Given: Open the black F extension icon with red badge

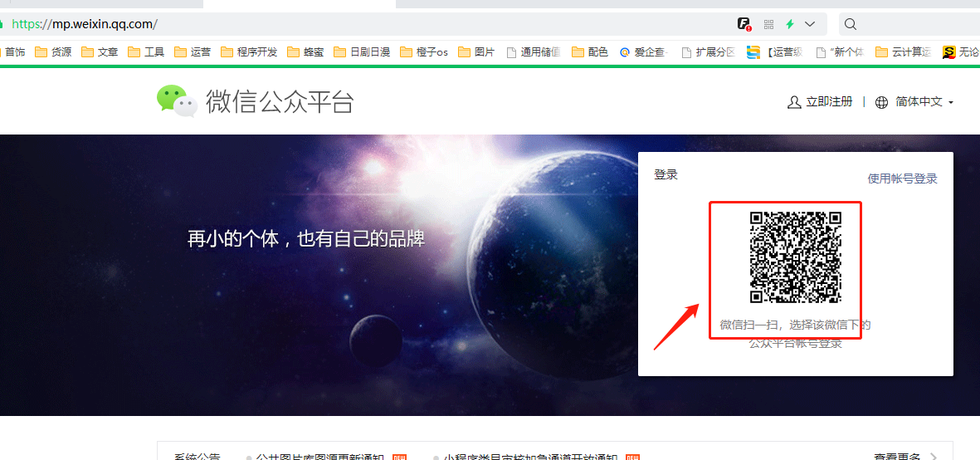Looking at the screenshot, I should pos(744,24).
